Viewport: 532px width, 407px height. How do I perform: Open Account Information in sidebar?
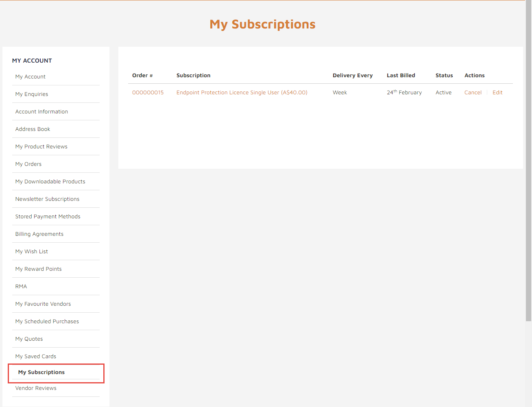pyautogui.click(x=41, y=111)
